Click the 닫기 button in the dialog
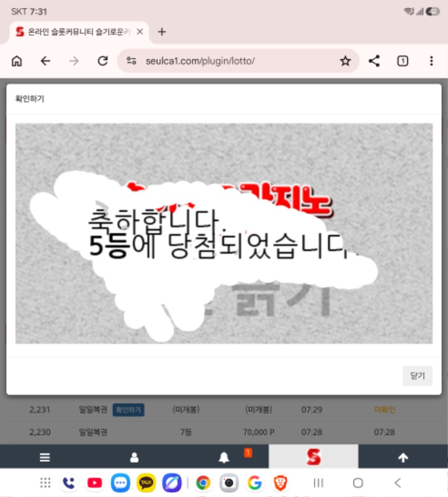This screenshot has width=448, height=497. (x=417, y=376)
